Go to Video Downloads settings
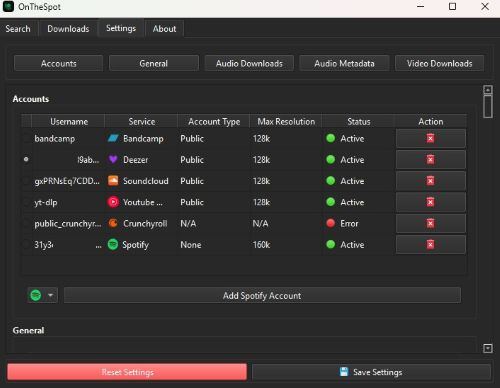Viewport: 500px width, 388px height. click(x=439, y=63)
